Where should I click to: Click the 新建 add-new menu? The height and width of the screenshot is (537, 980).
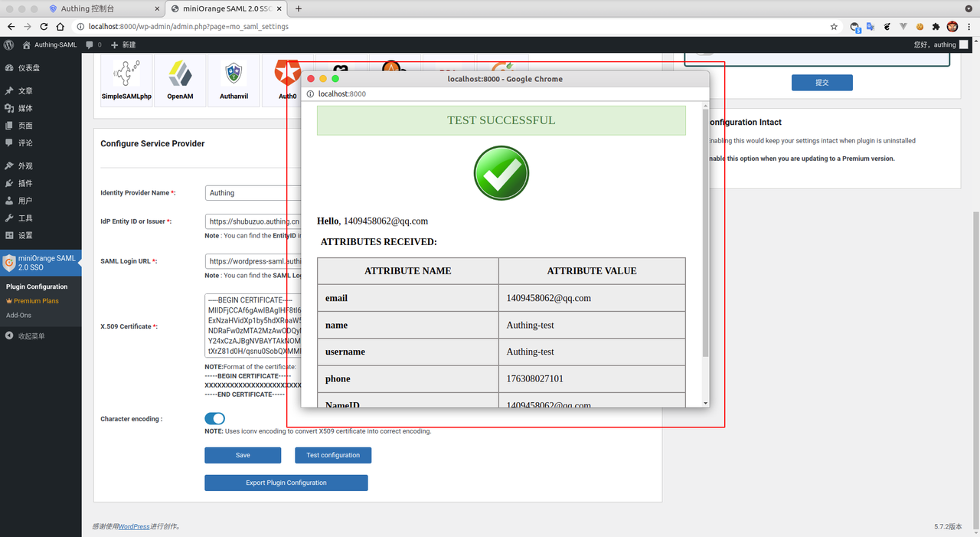pos(124,44)
